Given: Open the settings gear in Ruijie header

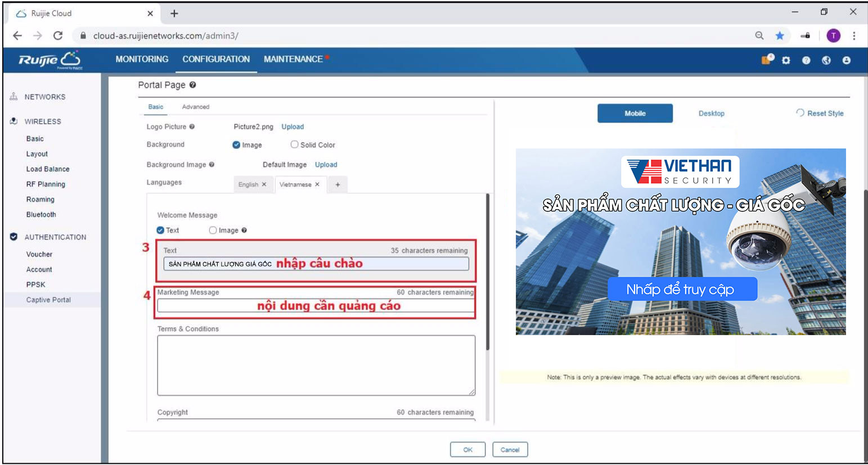Looking at the screenshot, I should click(x=786, y=60).
